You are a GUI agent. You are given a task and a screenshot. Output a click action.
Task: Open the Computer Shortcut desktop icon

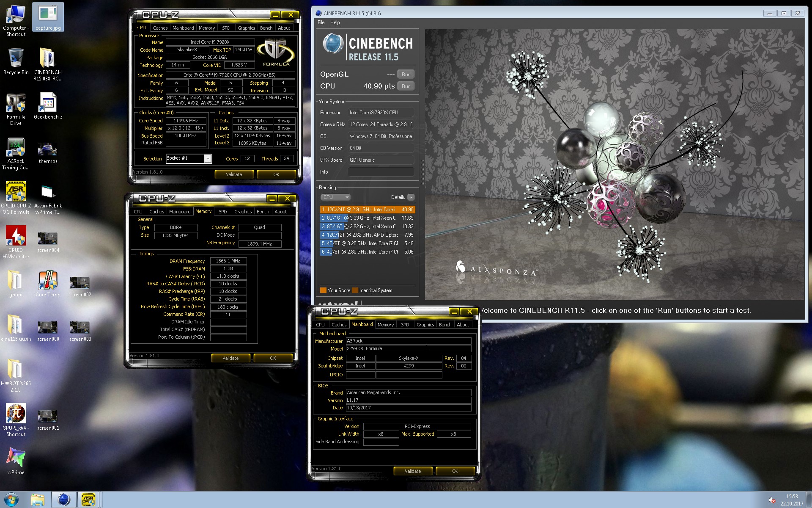tap(16, 20)
